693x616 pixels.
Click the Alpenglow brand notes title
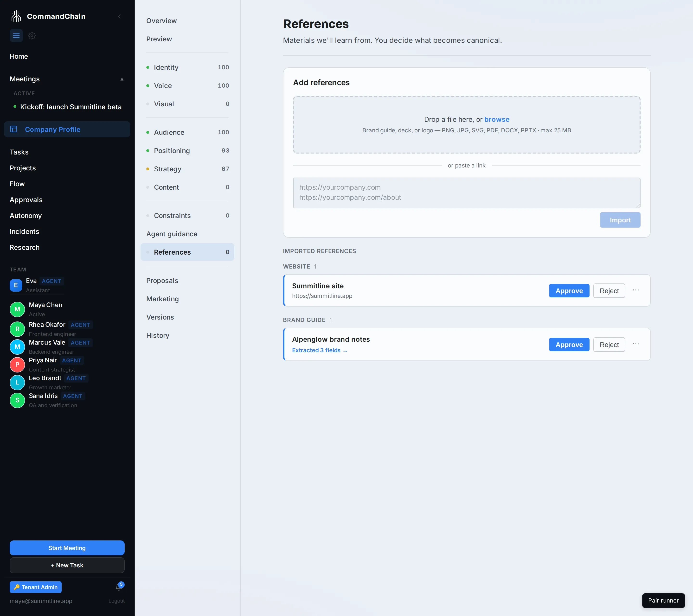point(331,339)
